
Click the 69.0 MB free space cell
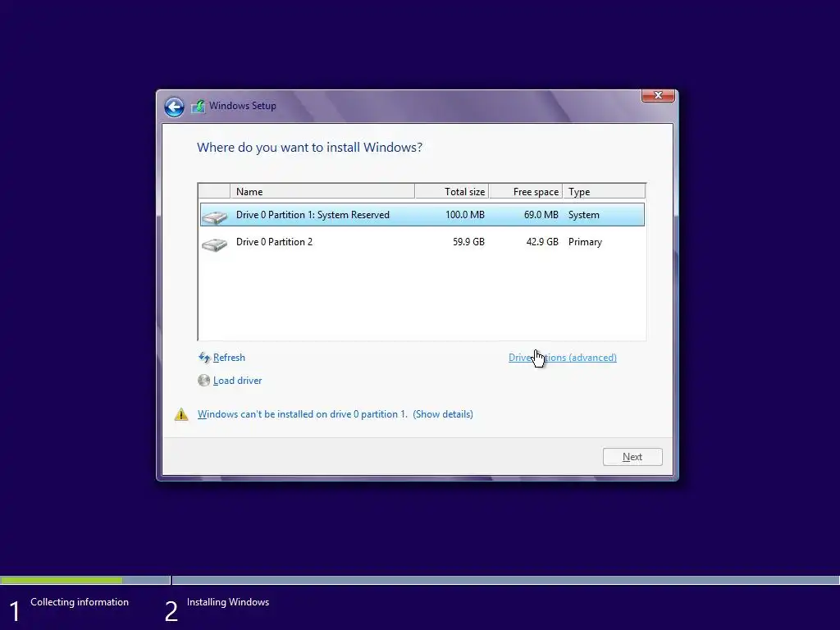[x=541, y=215]
